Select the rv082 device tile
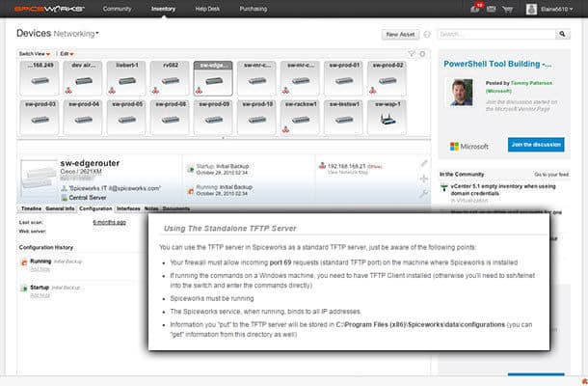The width and height of the screenshot is (588, 386). point(170,78)
